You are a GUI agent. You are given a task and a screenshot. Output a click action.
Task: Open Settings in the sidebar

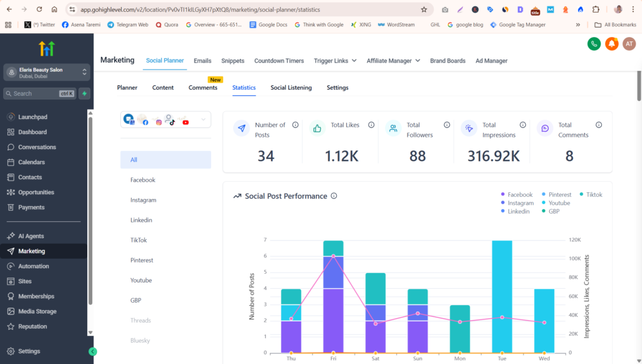(x=29, y=351)
